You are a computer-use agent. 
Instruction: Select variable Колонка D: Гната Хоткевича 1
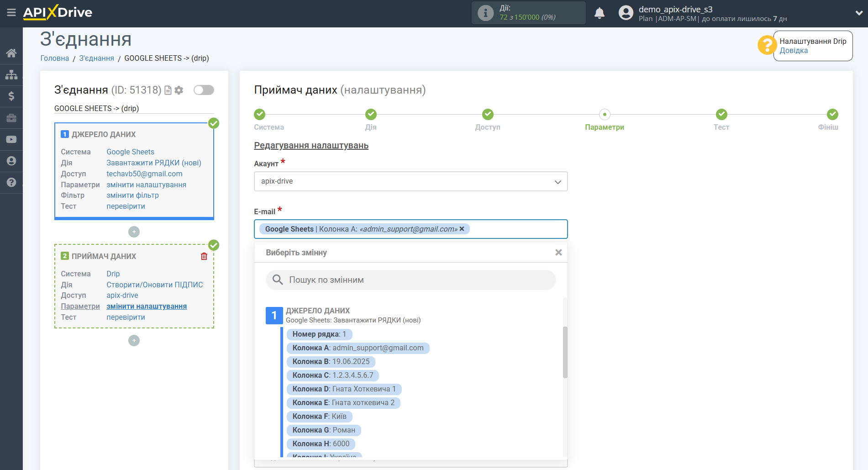click(x=344, y=389)
